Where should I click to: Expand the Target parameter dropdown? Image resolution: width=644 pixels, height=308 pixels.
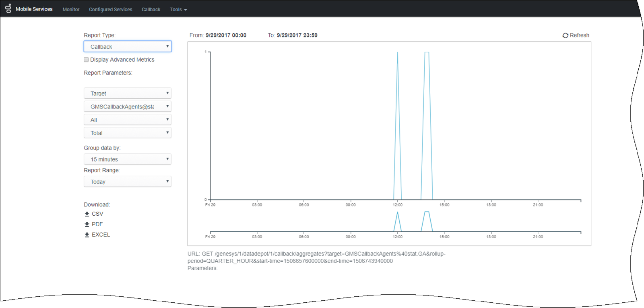(128, 93)
